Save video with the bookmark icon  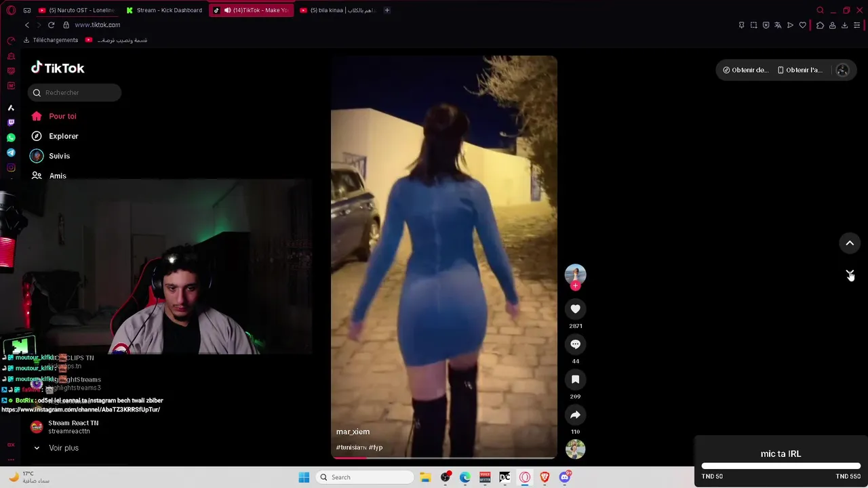coord(575,380)
